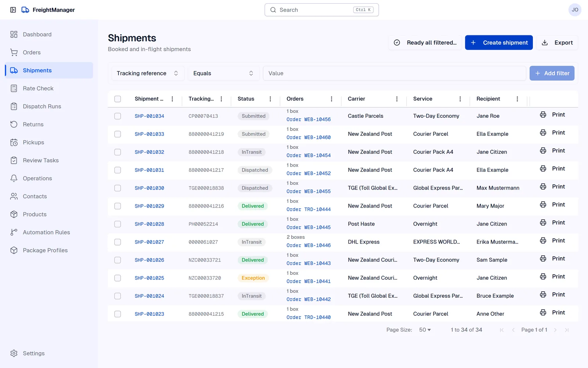Image resolution: width=588 pixels, height=368 pixels.
Task: Open the Equals operator dropdown
Action: click(223, 73)
